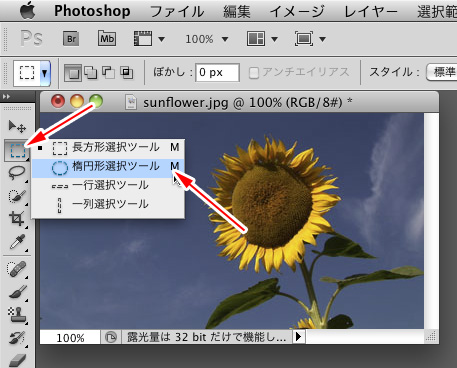Viewport: 457px width, 368px height.
Task: Click the status bar preview icon
Action: pyautogui.click(x=111, y=337)
